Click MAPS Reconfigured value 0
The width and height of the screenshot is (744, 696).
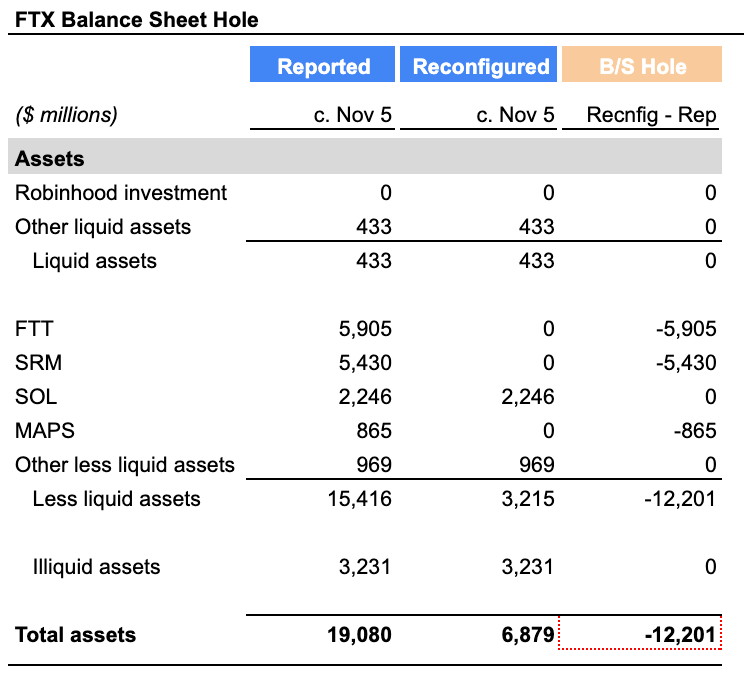coord(549,431)
